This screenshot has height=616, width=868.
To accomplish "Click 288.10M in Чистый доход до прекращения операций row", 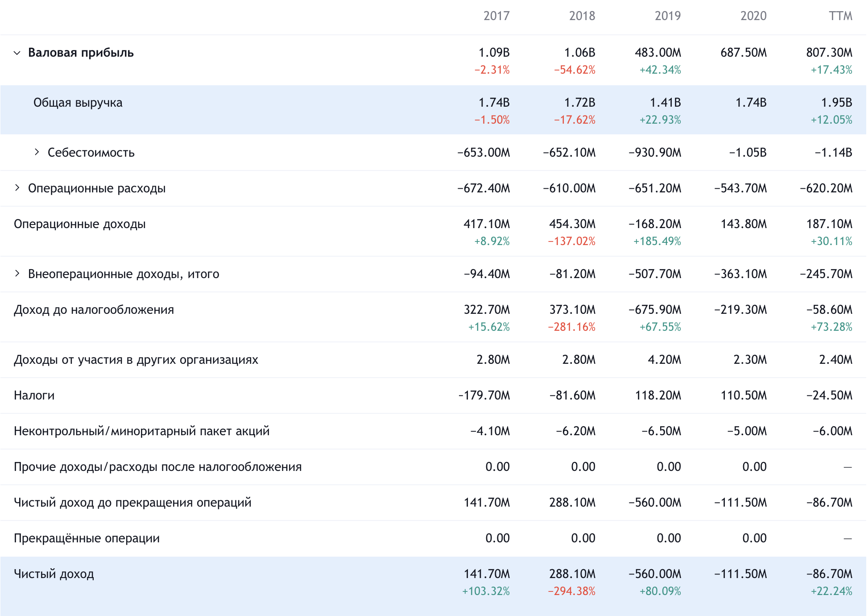I will (572, 503).
